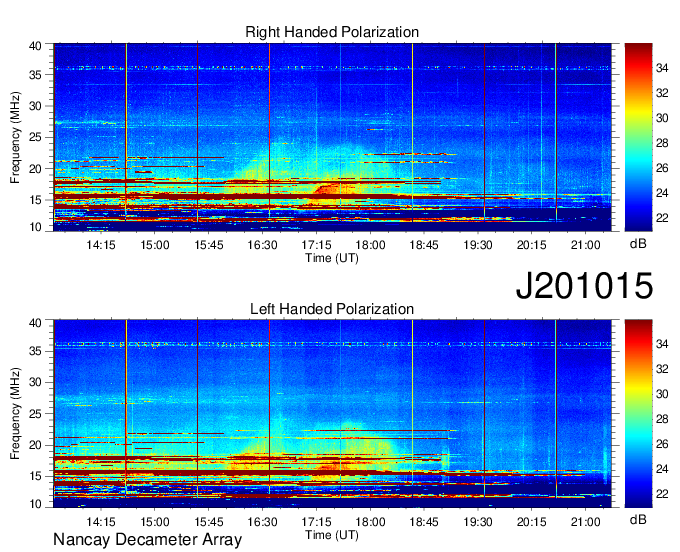Click 20:15 tick under Left Handed plot
This screenshot has height=552, width=680.
[x=532, y=521]
